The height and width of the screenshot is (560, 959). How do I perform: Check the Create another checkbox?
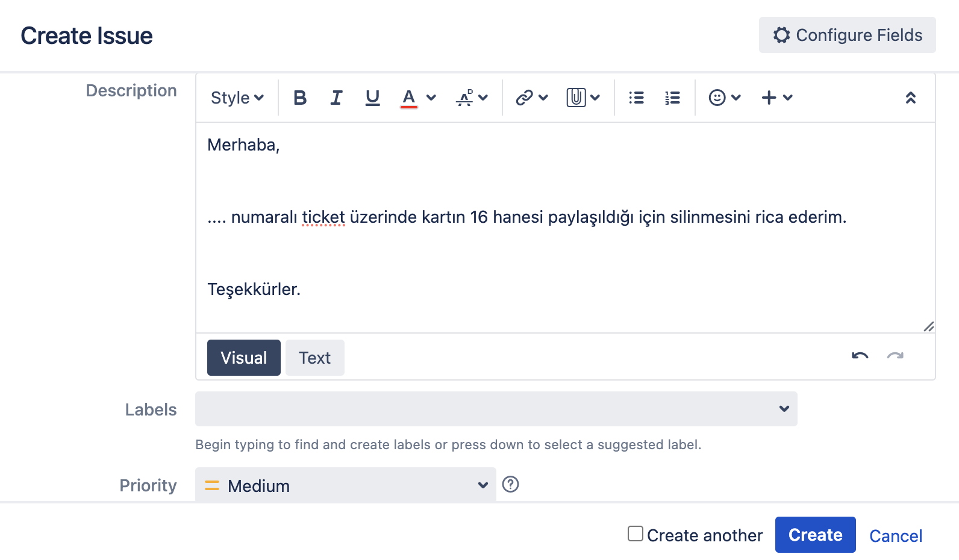635,534
